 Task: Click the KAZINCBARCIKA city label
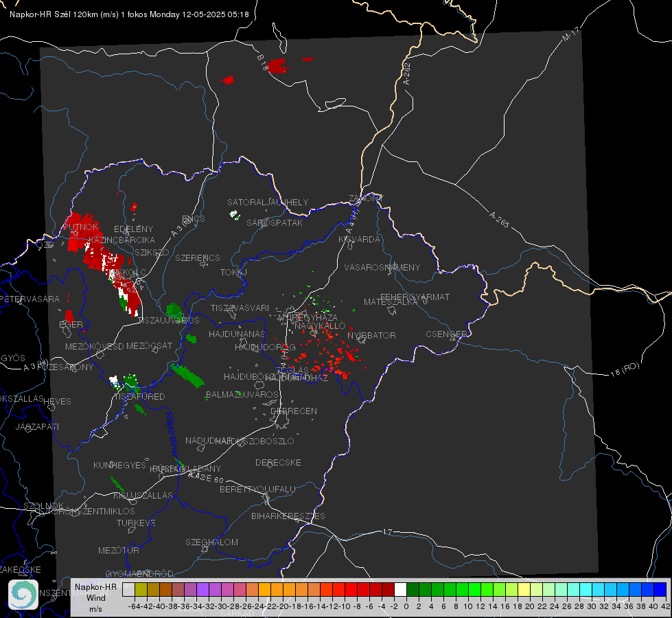(x=121, y=240)
